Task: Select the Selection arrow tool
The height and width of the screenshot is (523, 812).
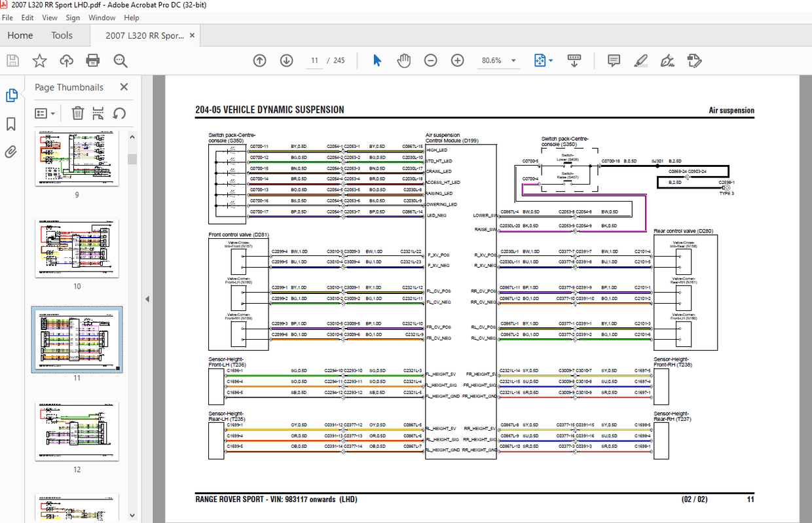Action: pos(377,60)
